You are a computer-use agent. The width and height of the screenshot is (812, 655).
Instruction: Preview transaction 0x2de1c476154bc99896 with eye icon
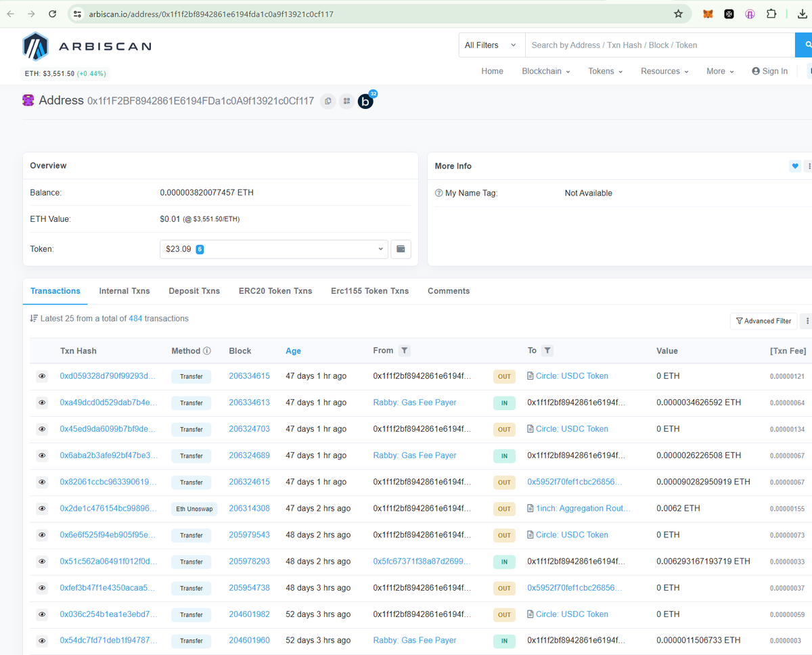42,509
